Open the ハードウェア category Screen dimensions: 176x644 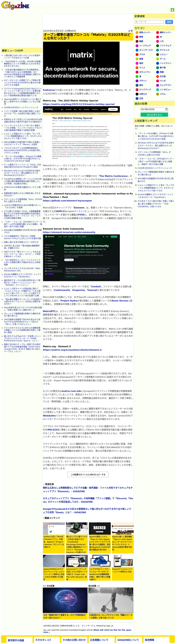(x=145, y=46)
